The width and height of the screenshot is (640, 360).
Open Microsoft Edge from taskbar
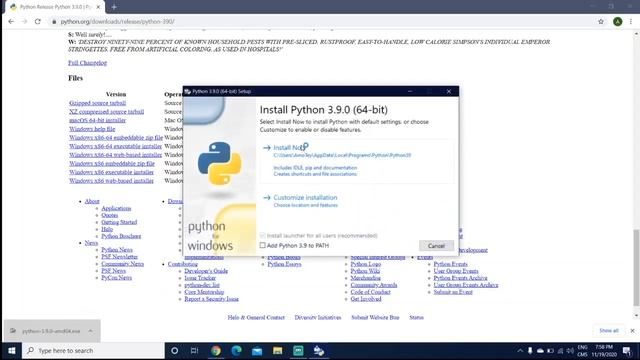(236, 351)
